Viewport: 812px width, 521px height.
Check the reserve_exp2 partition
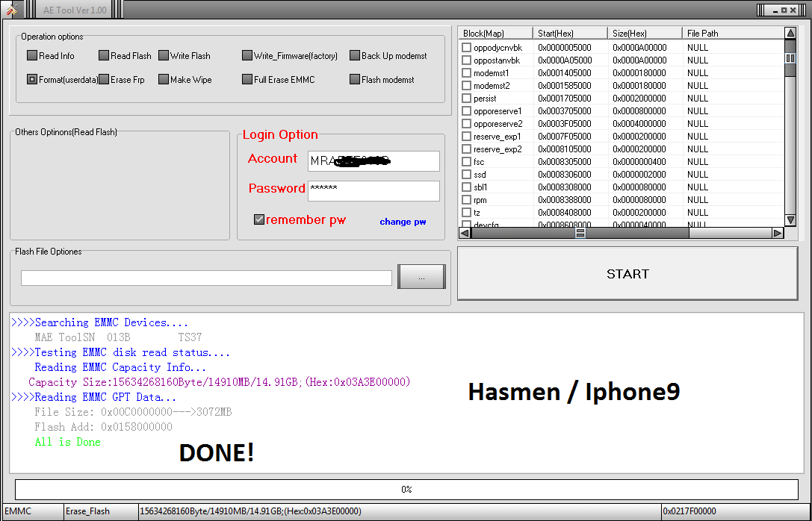[467, 149]
